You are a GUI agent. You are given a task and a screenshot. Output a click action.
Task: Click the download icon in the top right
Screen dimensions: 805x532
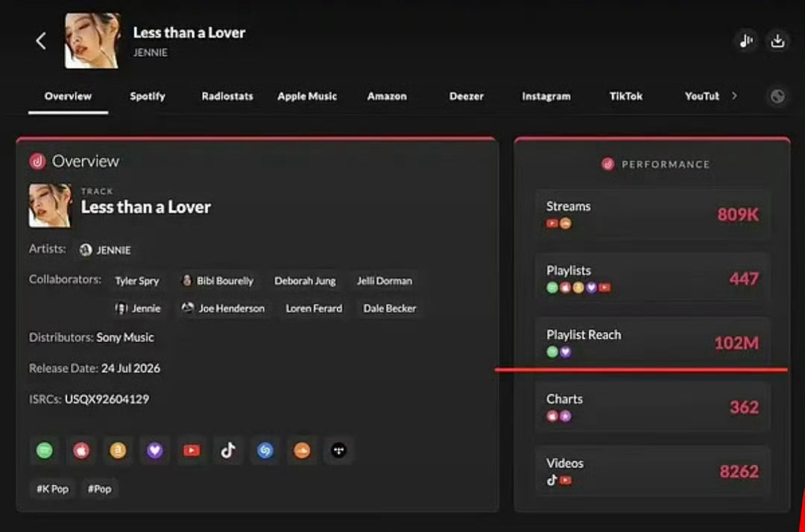777,41
